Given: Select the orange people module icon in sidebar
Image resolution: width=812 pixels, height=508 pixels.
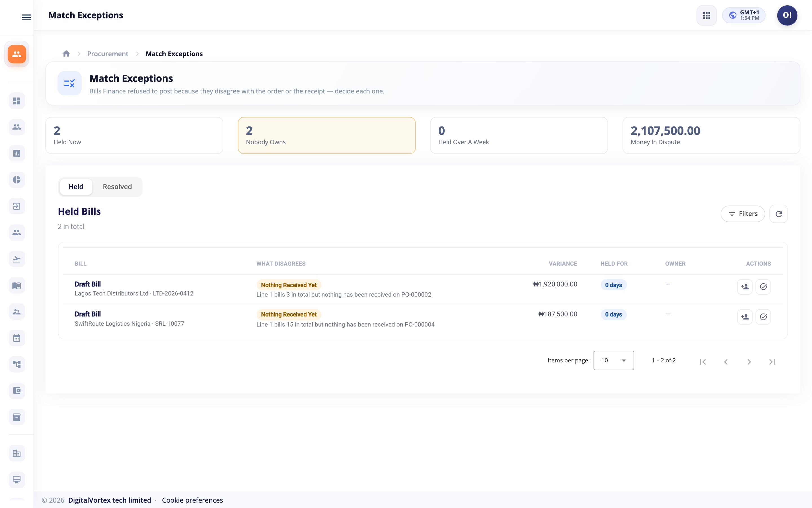Looking at the screenshot, I should point(17,54).
